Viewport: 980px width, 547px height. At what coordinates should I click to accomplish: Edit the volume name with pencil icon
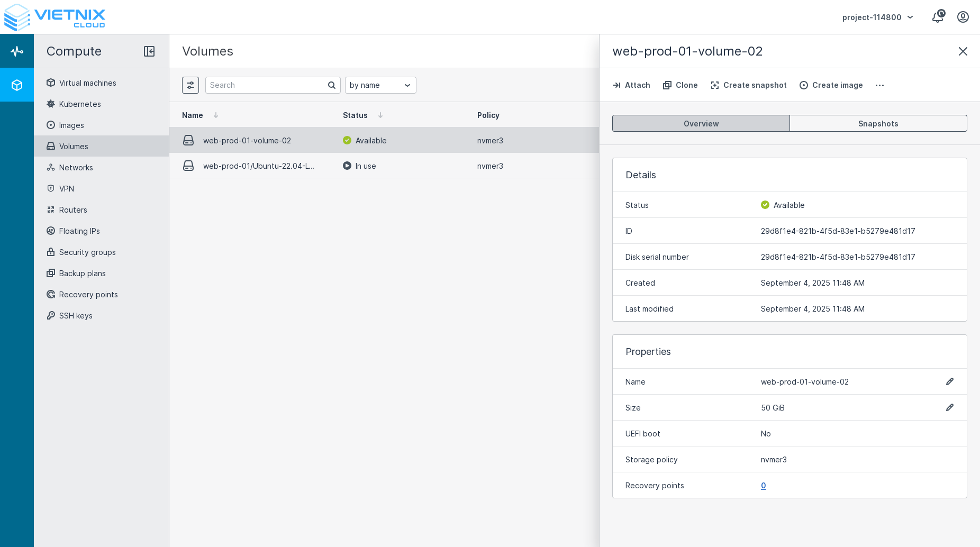click(950, 382)
